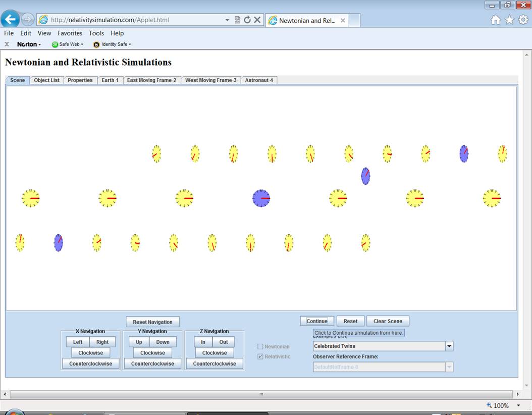
Task: Open the zoom level 100% dropdown arrow
Action: pyautogui.click(x=518, y=405)
